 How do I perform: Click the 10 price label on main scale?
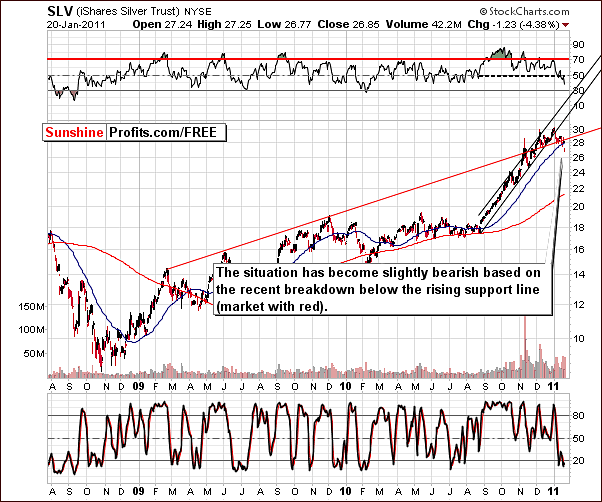[x=579, y=339]
